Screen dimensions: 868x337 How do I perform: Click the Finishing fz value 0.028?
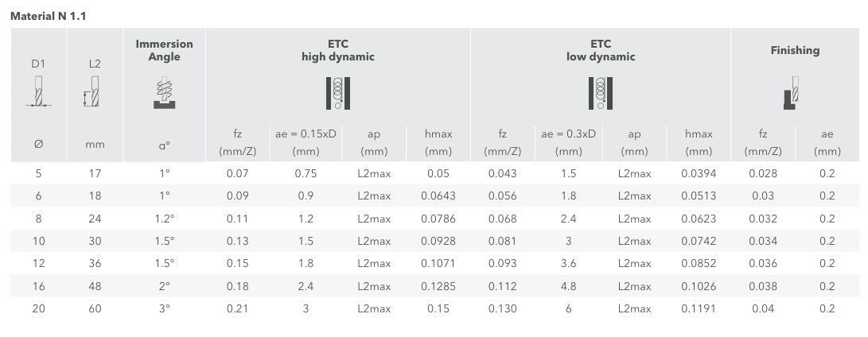[x=763, y=173]
